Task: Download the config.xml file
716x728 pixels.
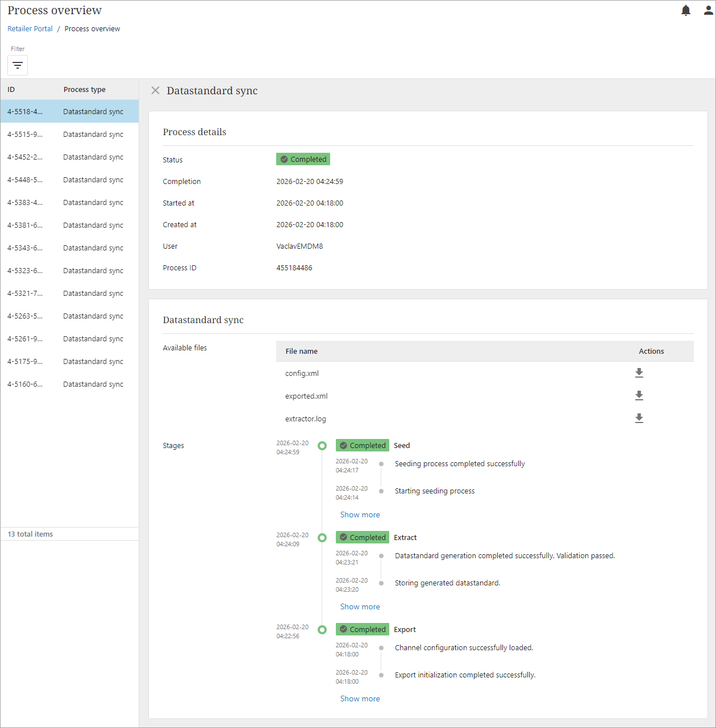Action: click(x=639, y=373)
